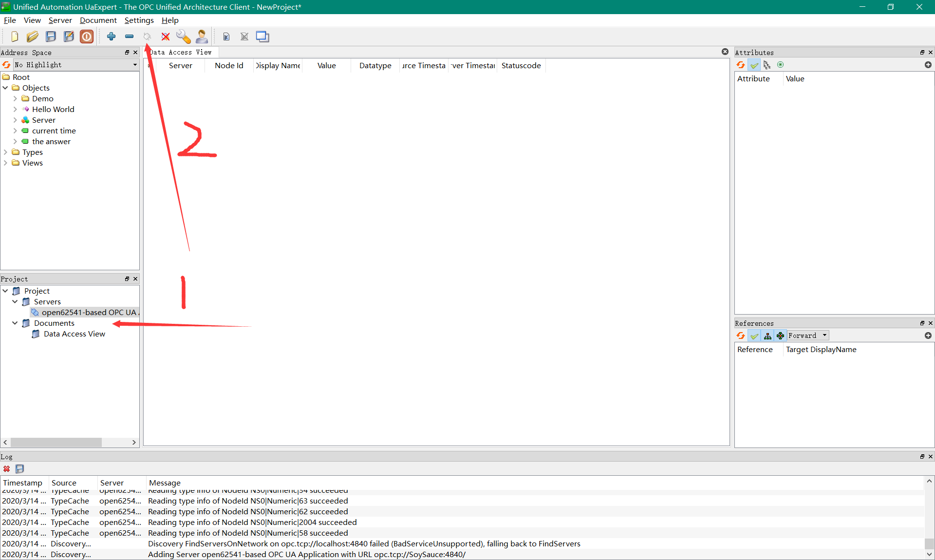Expand the Demo folder node
935x560 pixels.
coord(15,98)
